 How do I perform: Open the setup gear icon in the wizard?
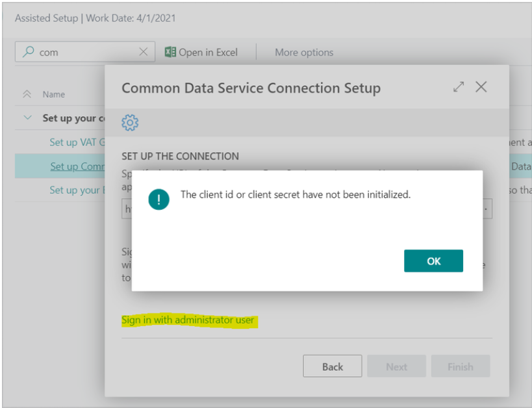(130, 122)
